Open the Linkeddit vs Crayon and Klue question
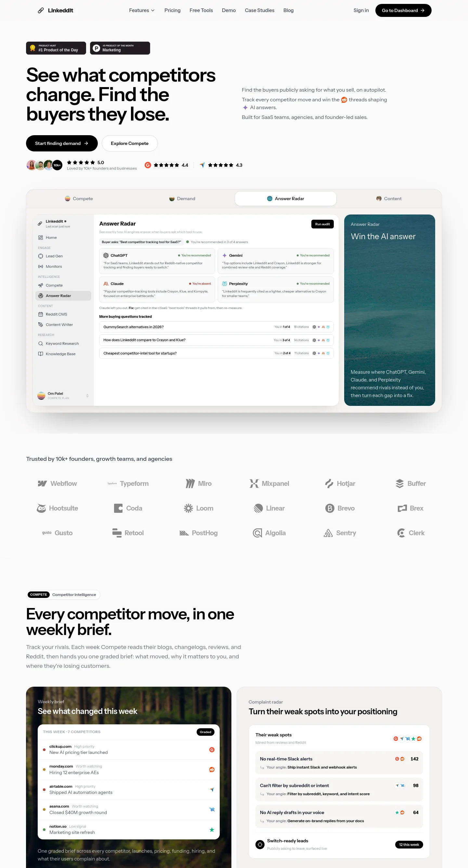Screen dimensions: 468x868 [x=216, y=340]
